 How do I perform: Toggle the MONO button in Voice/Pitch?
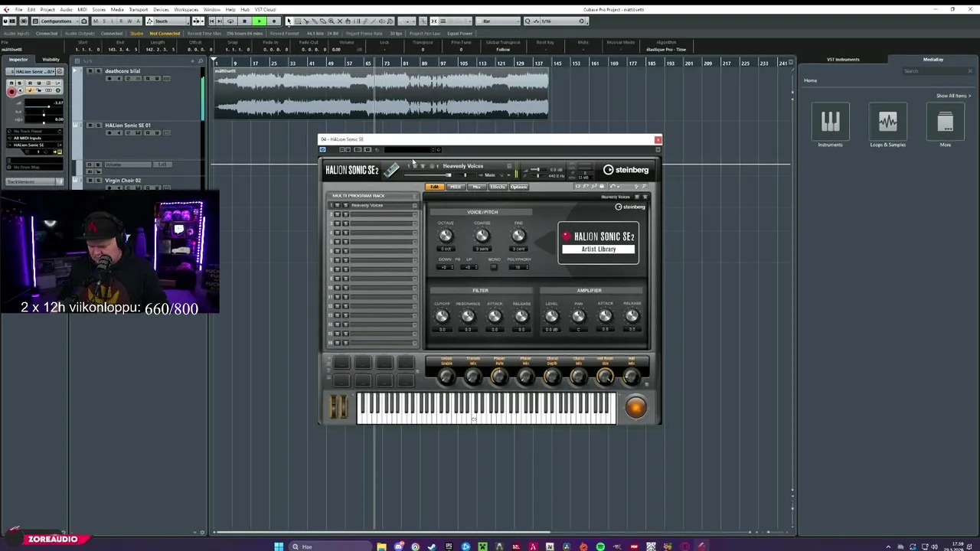click(494, 266)
